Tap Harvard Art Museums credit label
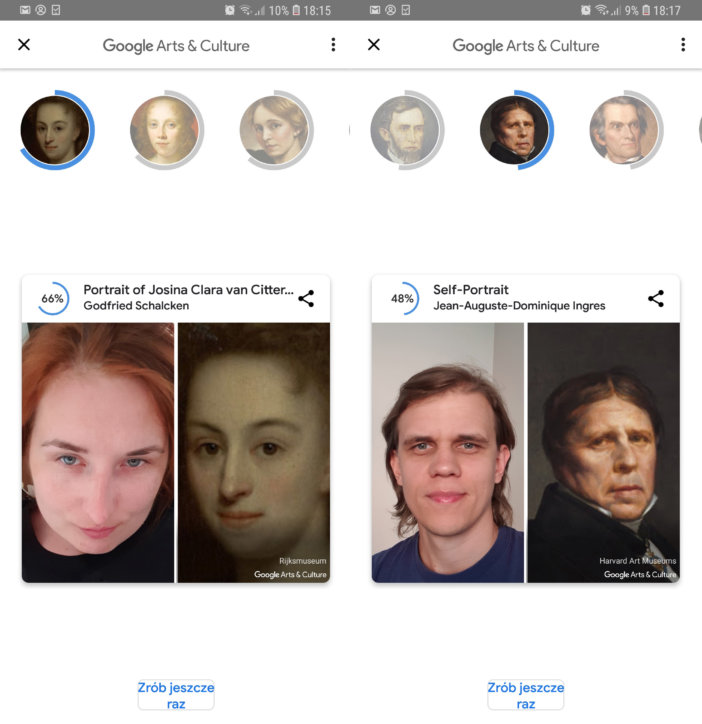The width and height of the screenshot is (702, 724). 638,561
